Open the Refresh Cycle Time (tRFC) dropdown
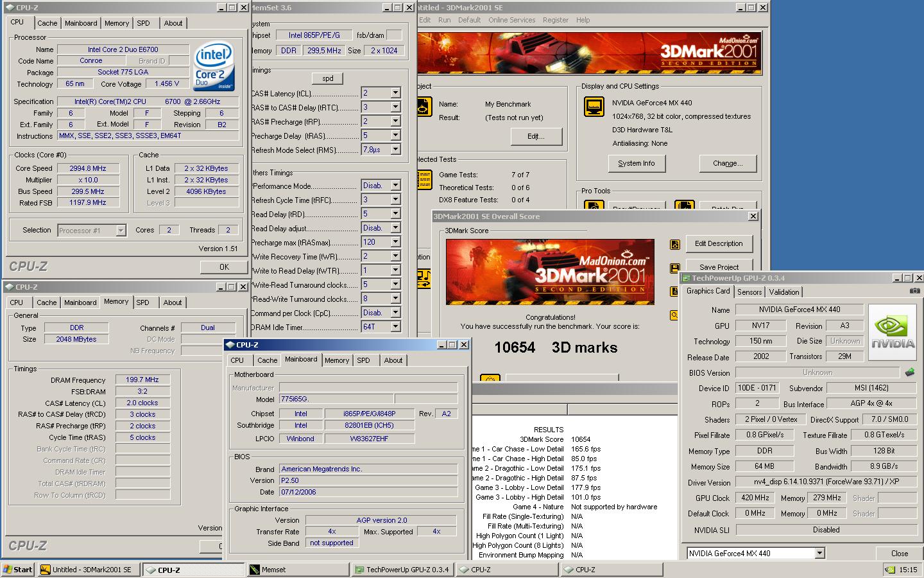This screenshot has width=924, height=578. [x=395, y=200]
